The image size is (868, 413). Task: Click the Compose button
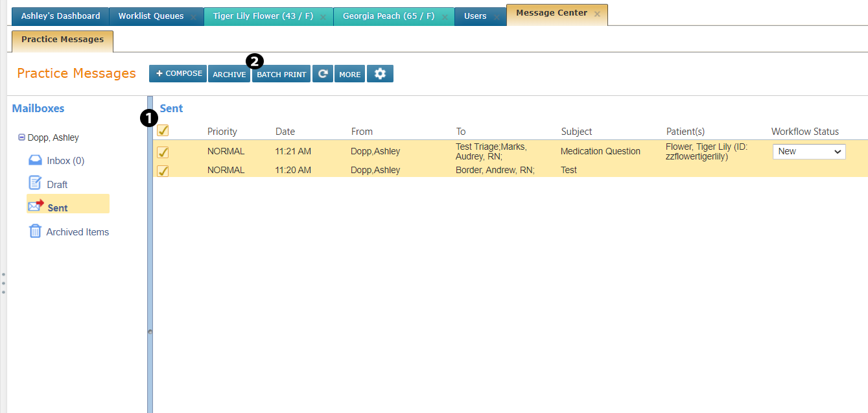(x=178, y=73)
